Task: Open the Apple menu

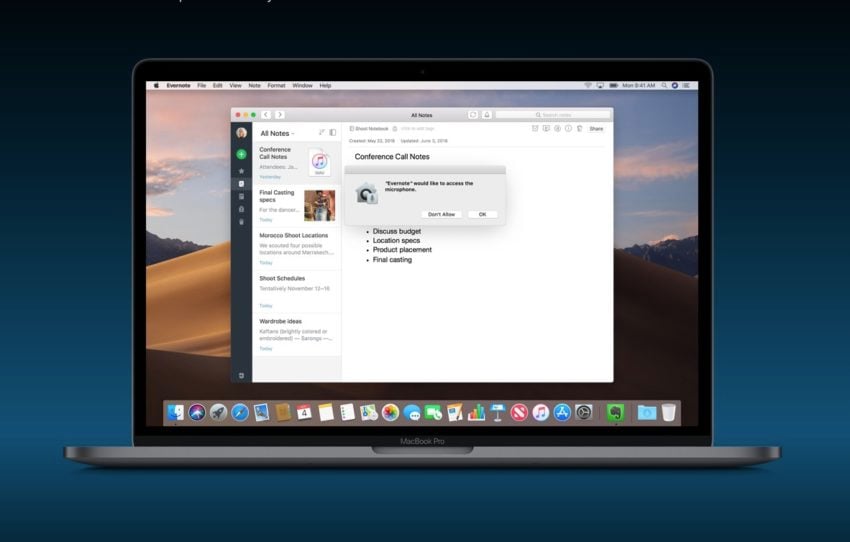Action: (156, 86)
